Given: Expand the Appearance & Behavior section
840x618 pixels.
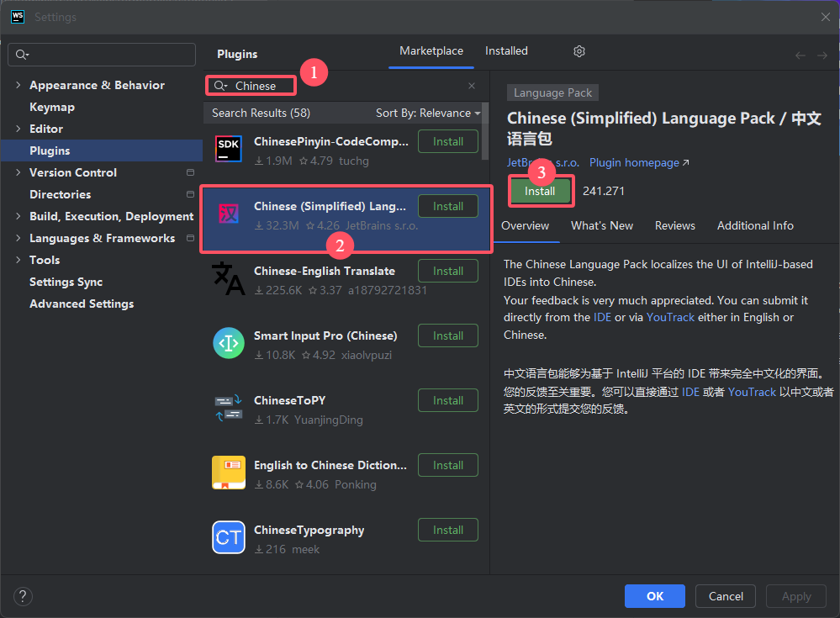Looking at the screenshot, I should tap(18, 85).
